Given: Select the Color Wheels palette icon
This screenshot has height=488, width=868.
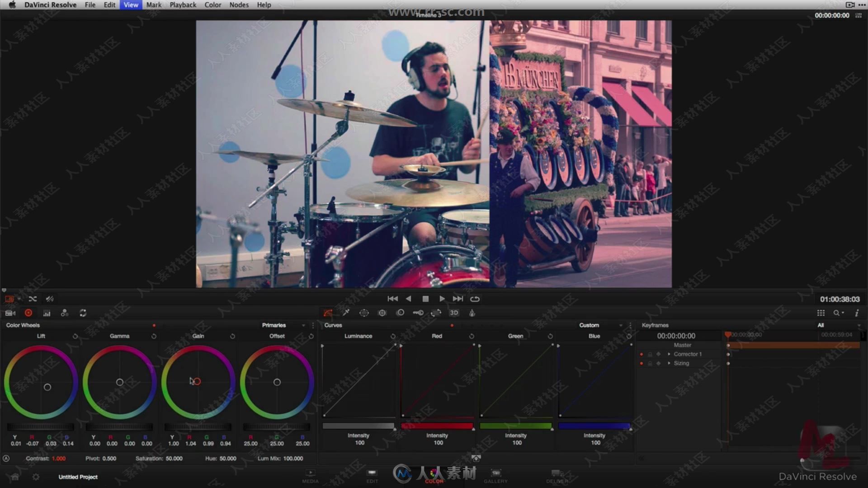Looking at the screenshot, I should pos(28,313).
